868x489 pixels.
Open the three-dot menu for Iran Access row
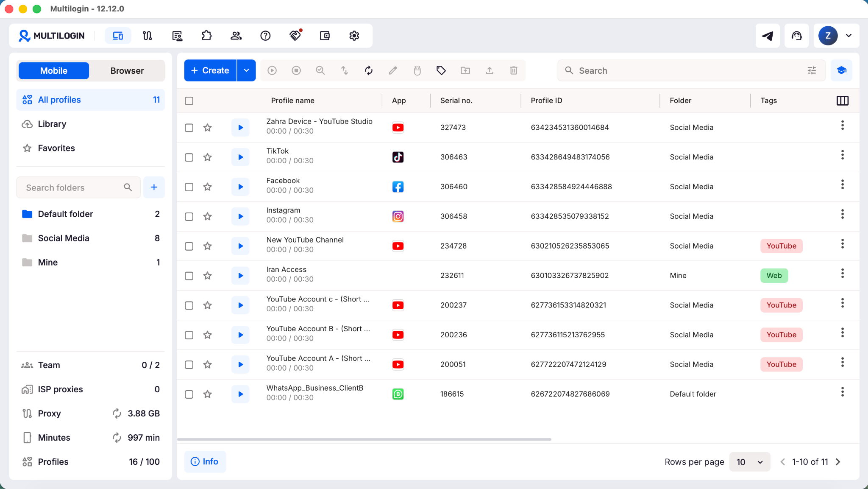[843, 274]
